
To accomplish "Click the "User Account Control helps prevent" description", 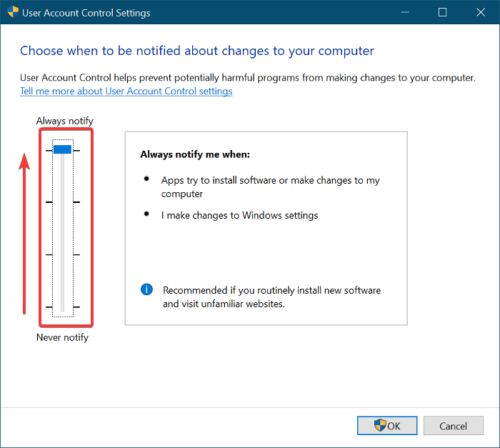I will click(x=248, y=78).
